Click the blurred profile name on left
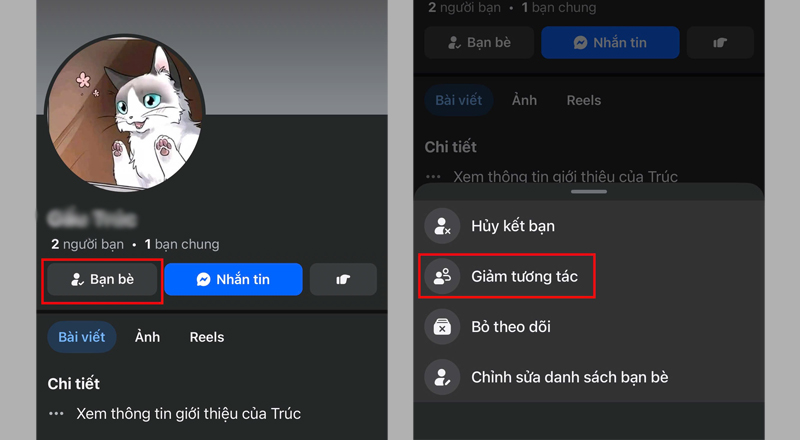 coord(92,218)
